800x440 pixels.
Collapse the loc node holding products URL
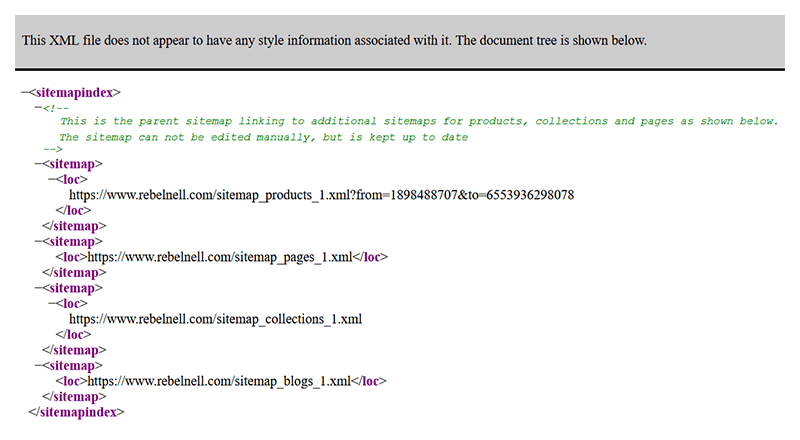[x=52, y=179]
